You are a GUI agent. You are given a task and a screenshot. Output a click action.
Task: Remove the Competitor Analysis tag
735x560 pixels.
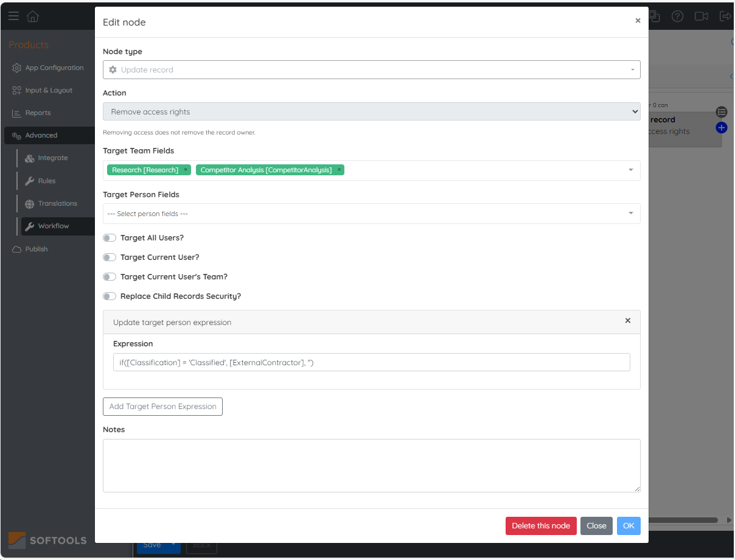340,170
